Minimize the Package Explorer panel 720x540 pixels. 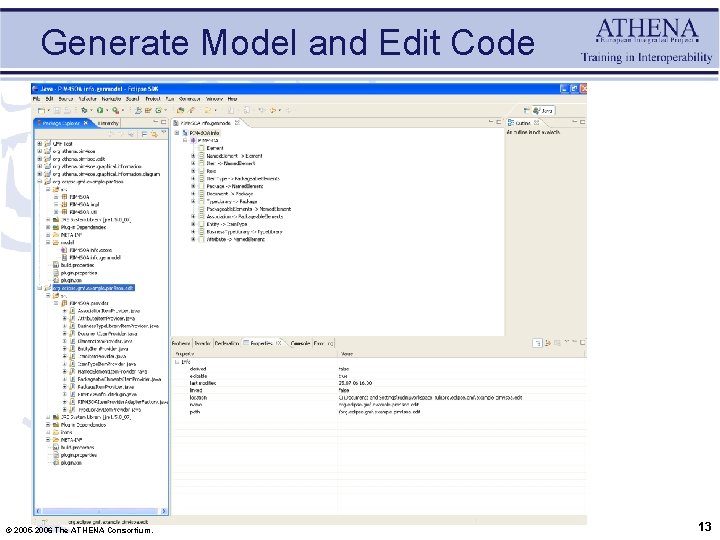(x=156, y=122)
